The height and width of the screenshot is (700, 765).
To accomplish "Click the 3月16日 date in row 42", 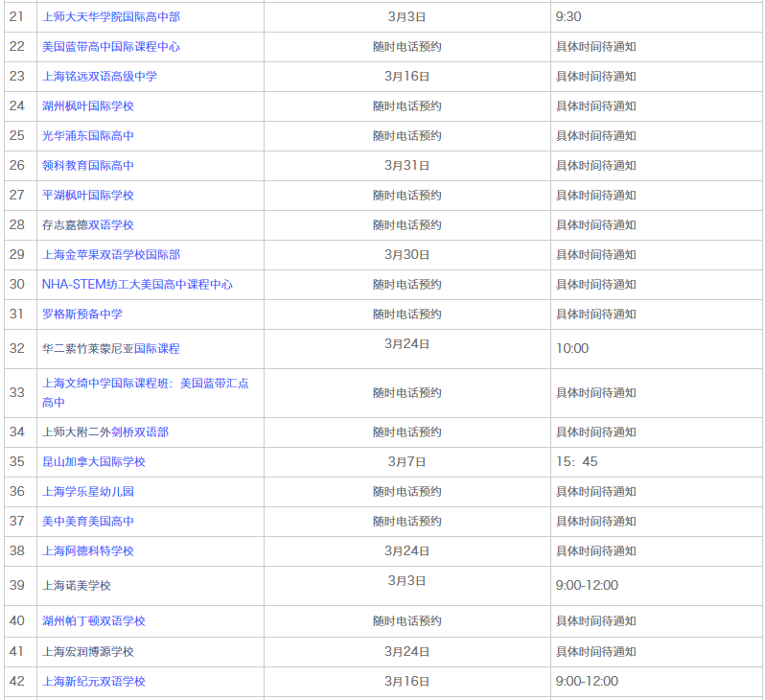I will (406, 682).
